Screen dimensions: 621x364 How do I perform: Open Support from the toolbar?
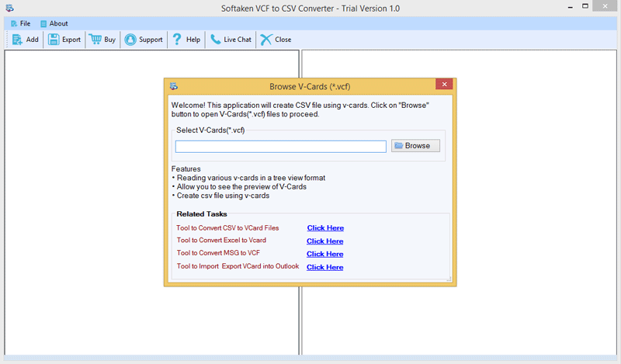(144, 40)
